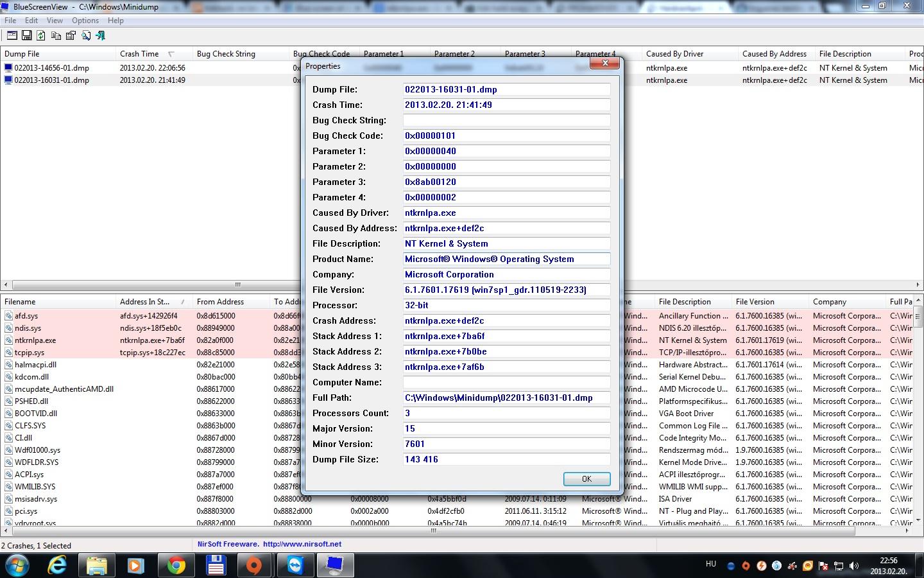Image resolution: width=924 pixels, height=578 pixels.
Task: Click the Find magnifier toolbar icon
Action: pyautogui.click(x=85, y=36)
